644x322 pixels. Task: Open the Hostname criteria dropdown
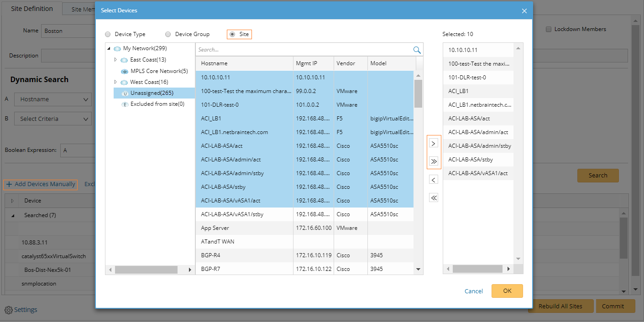tap(53, 99)
